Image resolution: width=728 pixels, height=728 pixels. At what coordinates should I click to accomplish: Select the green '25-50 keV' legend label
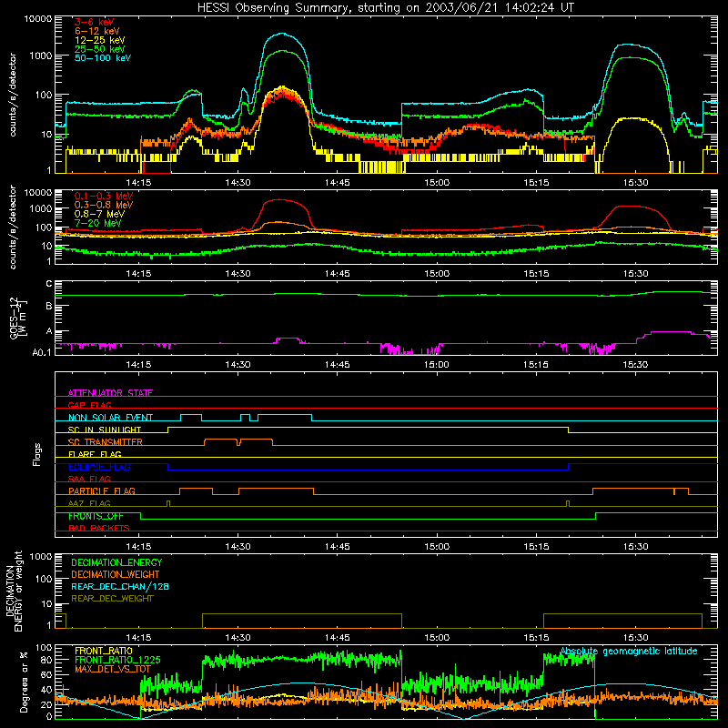pyautogui.click(x=100, y=49)
